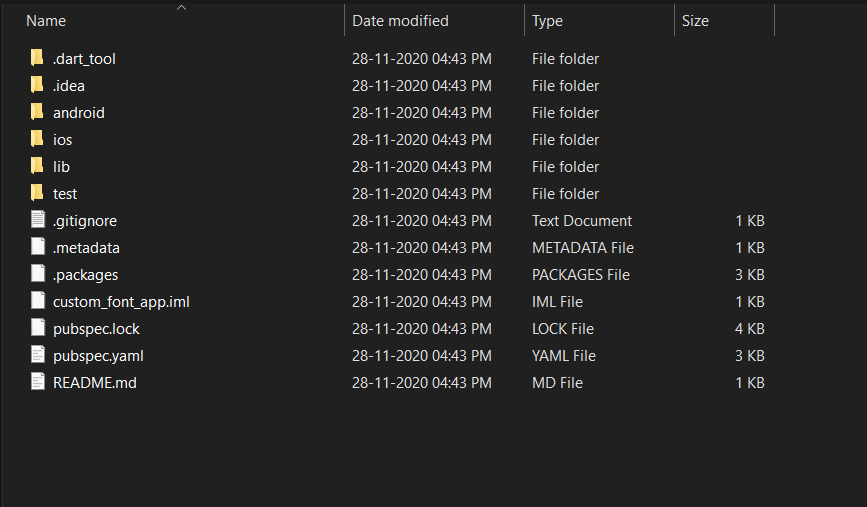The width and height of the screenshot is (867, 507).
Task: Select the custom_font_app.iml file name
Action: point(121,302)
